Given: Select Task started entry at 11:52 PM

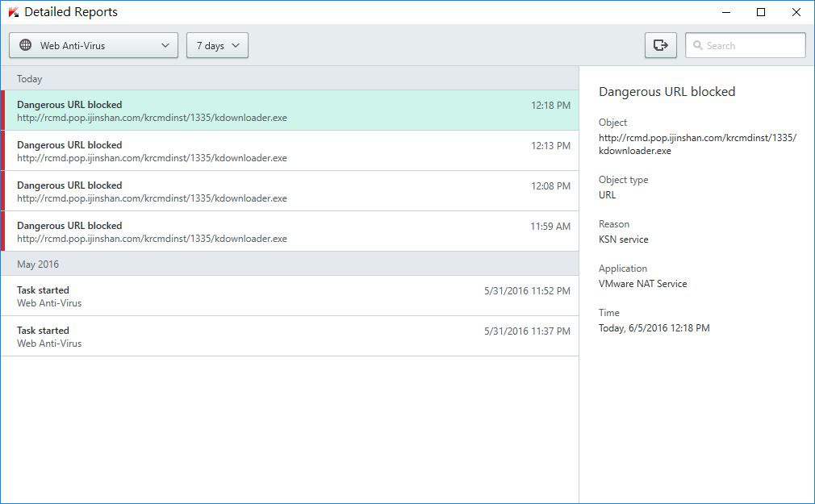Looking at the screenshot, I should coord(290,296).
